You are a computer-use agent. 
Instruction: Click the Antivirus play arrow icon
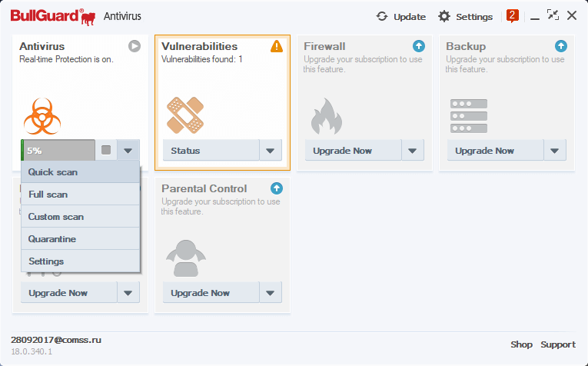point(135,46)
